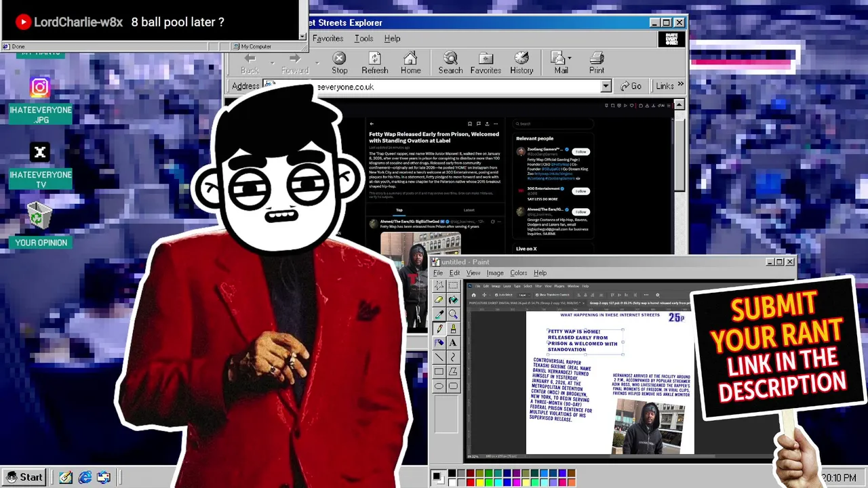Screen dimensions: 868x488
Task: Click the Refresh icon in Explorer toolbar
Action: pos(375,63)
